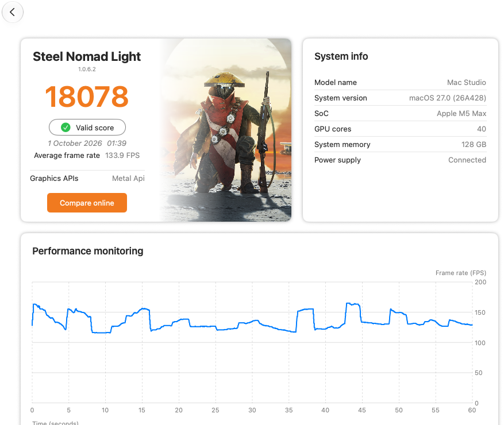This screenshot has height=425, width=504.
Task: Click the System info heading
Action: coord(341,56)
